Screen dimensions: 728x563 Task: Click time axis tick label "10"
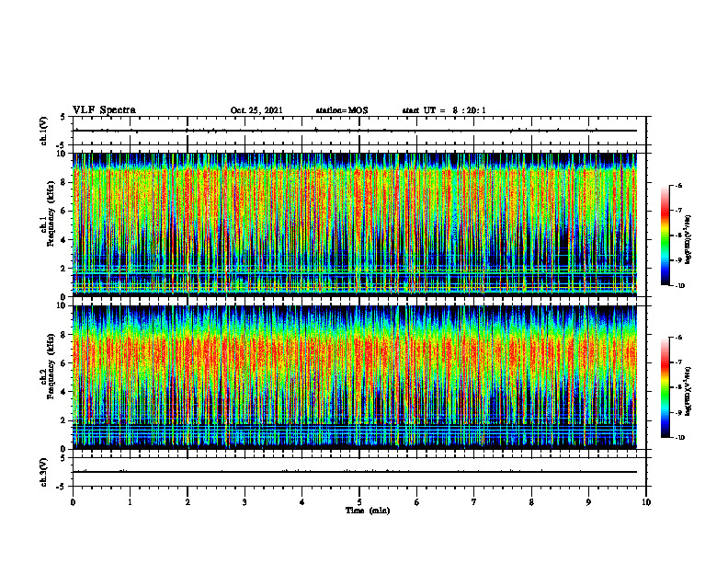(646, 502)
